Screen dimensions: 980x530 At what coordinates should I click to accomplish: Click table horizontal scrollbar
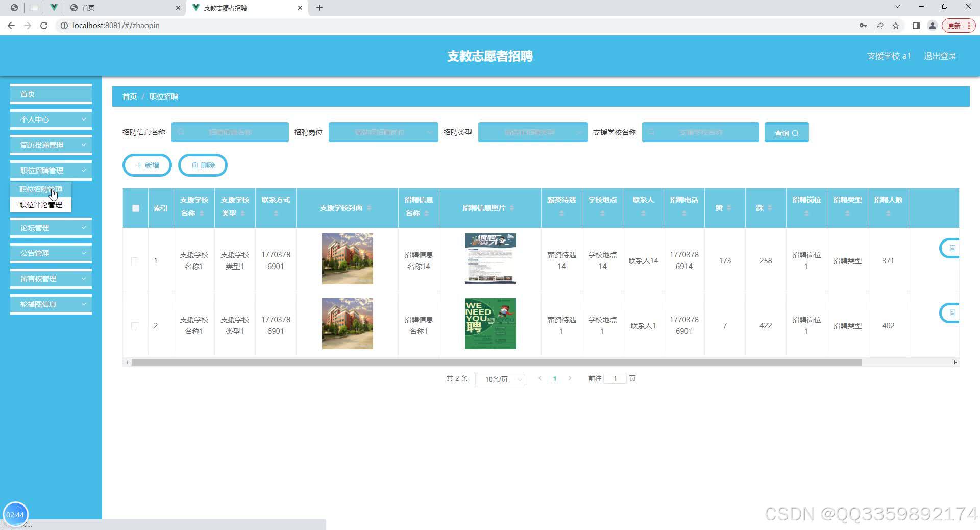[496, 362]
